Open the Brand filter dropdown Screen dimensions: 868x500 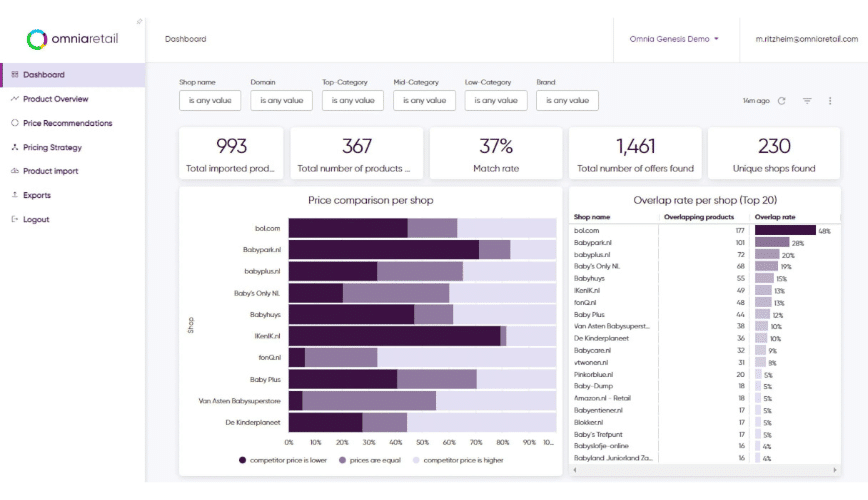click(x=567, y=100)
